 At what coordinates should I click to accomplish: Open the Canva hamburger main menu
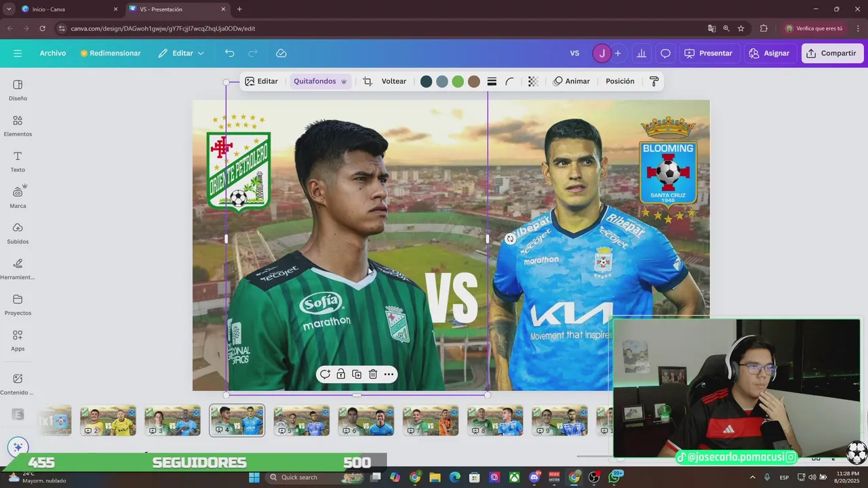click(18, 53)
